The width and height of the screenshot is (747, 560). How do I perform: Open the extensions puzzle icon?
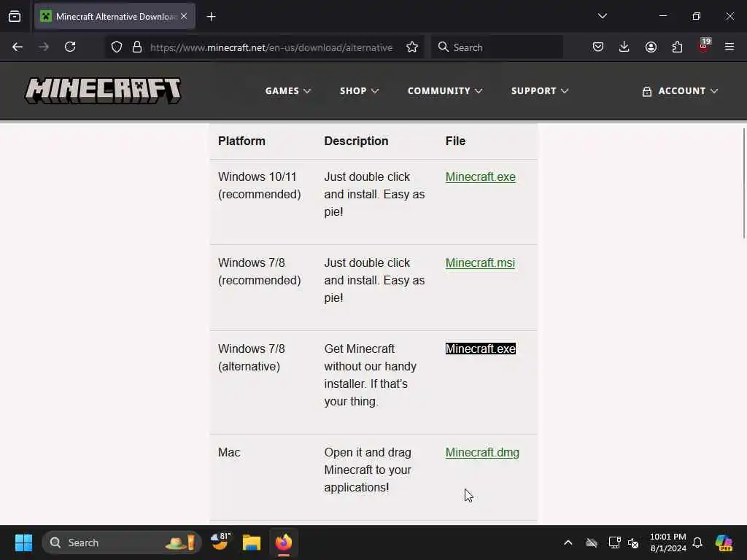[x=677, y=47]
